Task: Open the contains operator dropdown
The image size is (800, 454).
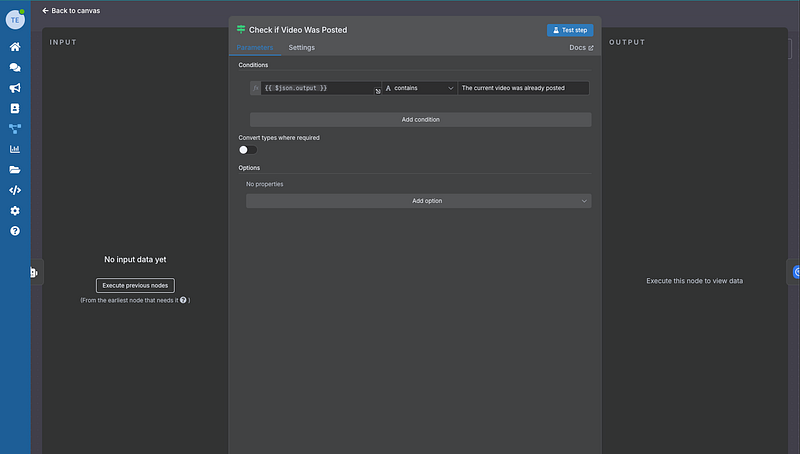Action: [419, 88]
